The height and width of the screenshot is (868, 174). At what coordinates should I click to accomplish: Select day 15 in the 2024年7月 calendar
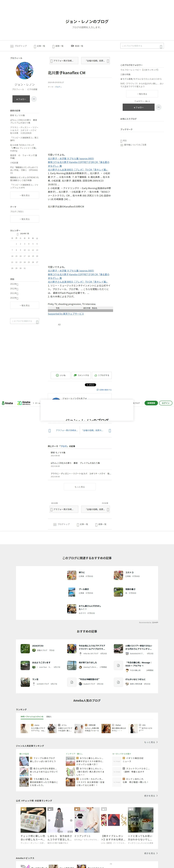[x=16, y=256]
